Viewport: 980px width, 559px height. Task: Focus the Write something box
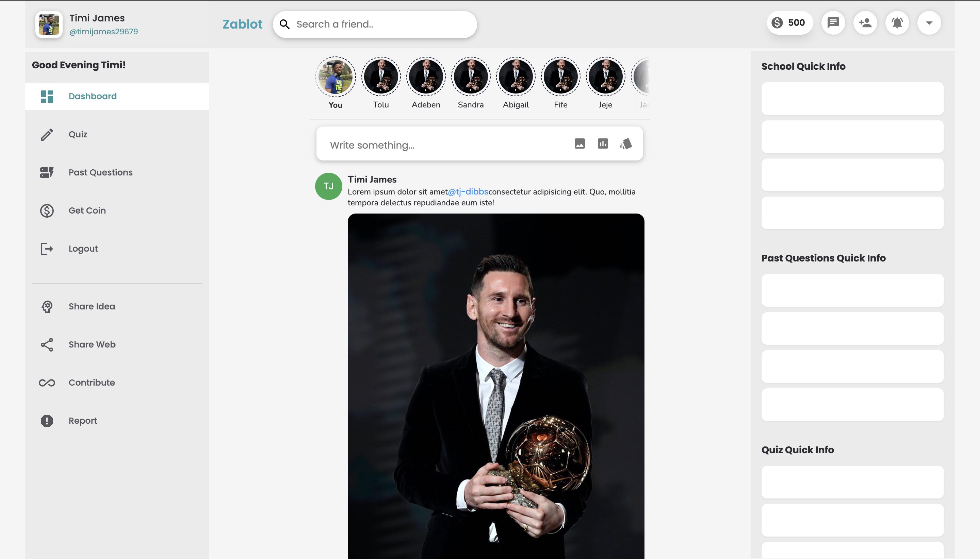click(442, 145)
